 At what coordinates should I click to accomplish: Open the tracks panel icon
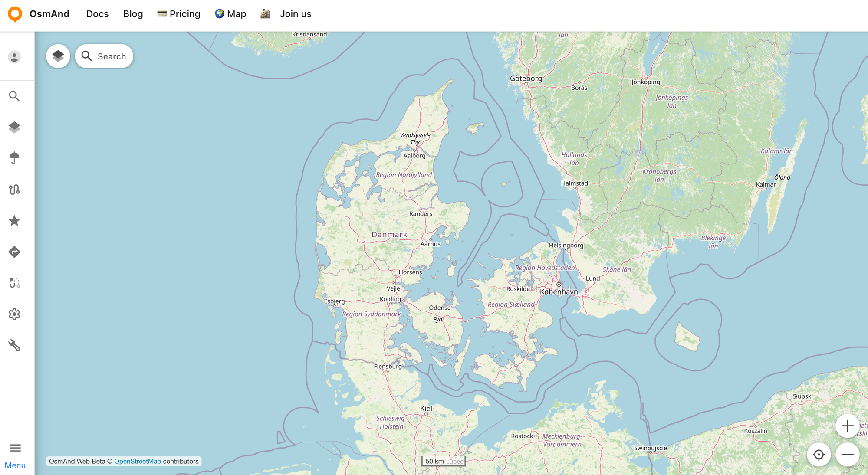click(x=14, y=190)
